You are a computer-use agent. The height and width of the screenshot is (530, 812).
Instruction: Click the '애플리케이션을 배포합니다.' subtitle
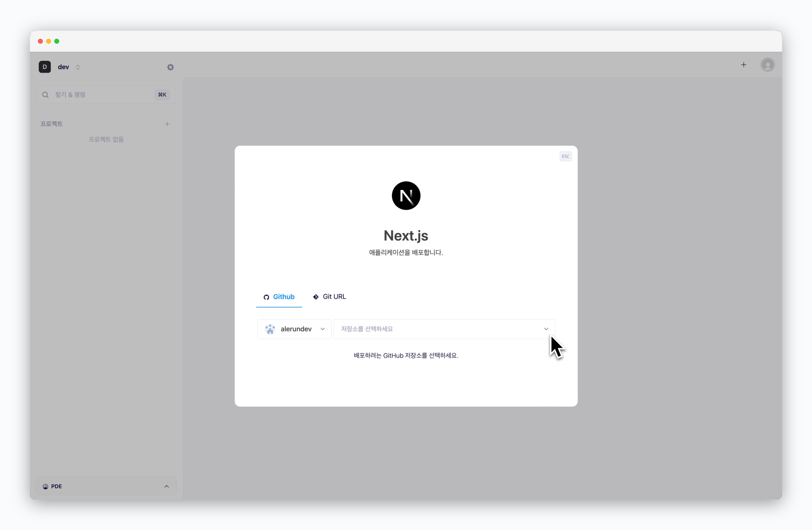[x=406, y=252]
